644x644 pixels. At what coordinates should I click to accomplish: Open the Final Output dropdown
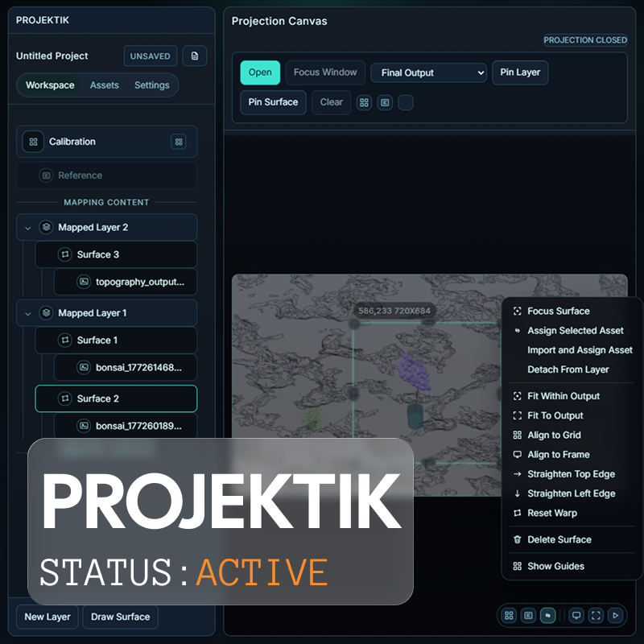pos(428,72)
